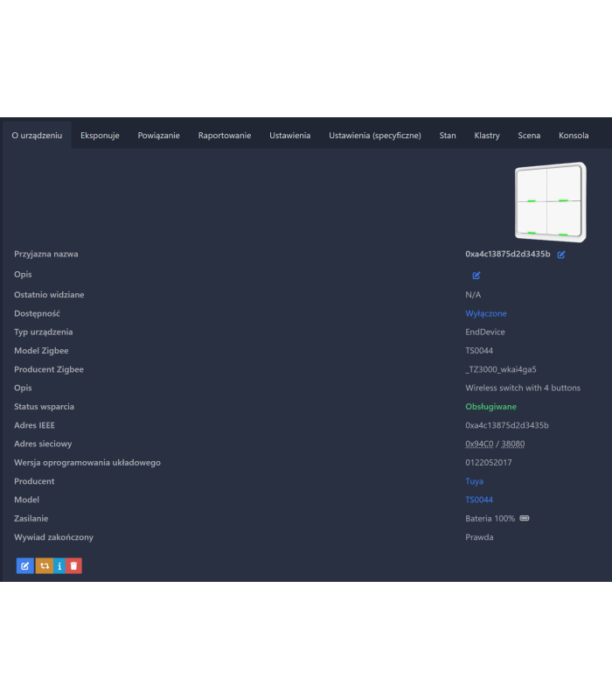Open the Tuya manufacturer link
Image resolution: width=612 pixels, height=700 pixels.
(474, 481)
